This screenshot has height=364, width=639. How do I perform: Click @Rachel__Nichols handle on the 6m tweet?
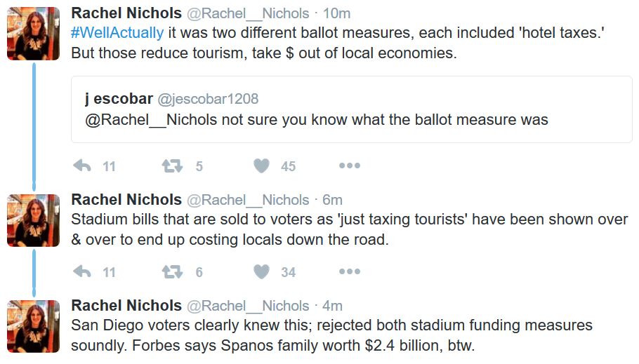point(248,200)
